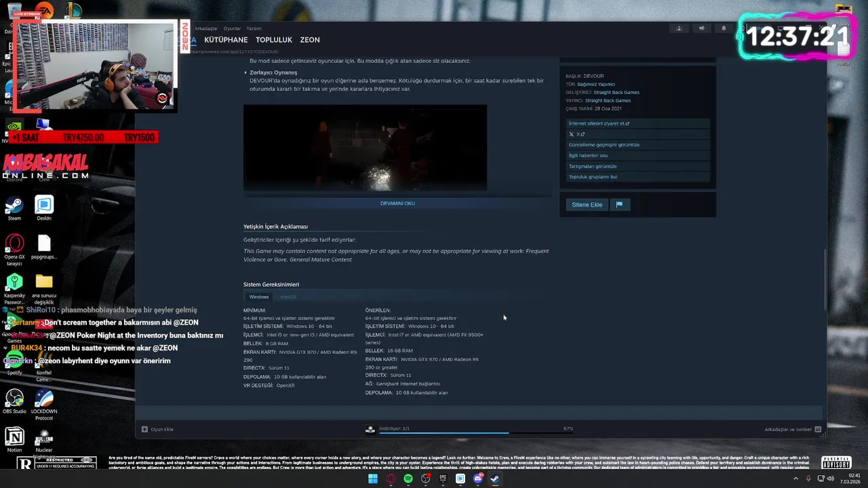Open the ana sunucu değişiklik folder
The width and height of the screenshot is (868, 488).
click(x=44, y=288)
